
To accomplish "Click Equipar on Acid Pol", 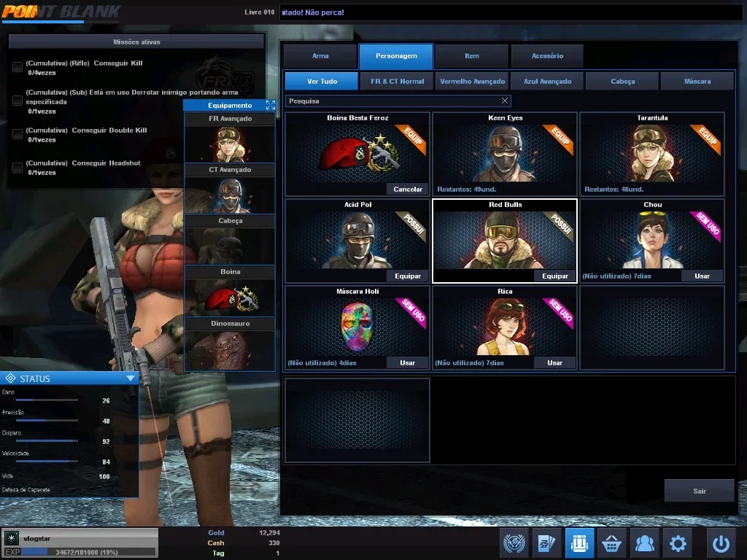I will coord(407,276).
